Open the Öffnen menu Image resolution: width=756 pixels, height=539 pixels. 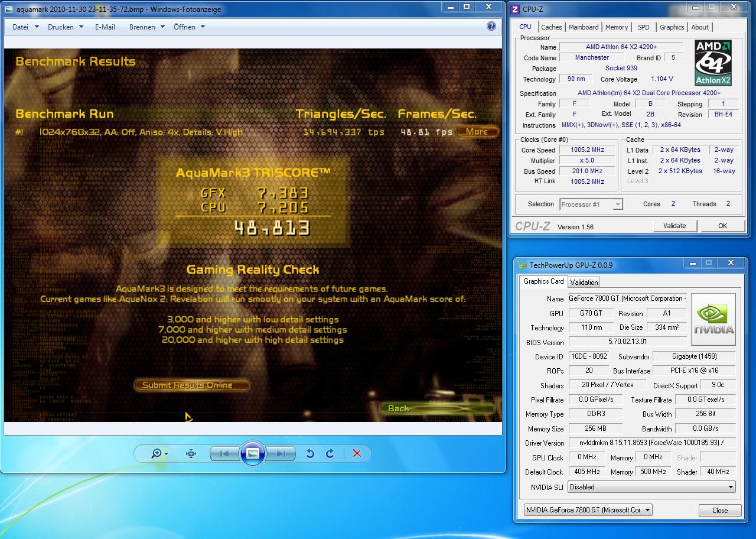189,27
